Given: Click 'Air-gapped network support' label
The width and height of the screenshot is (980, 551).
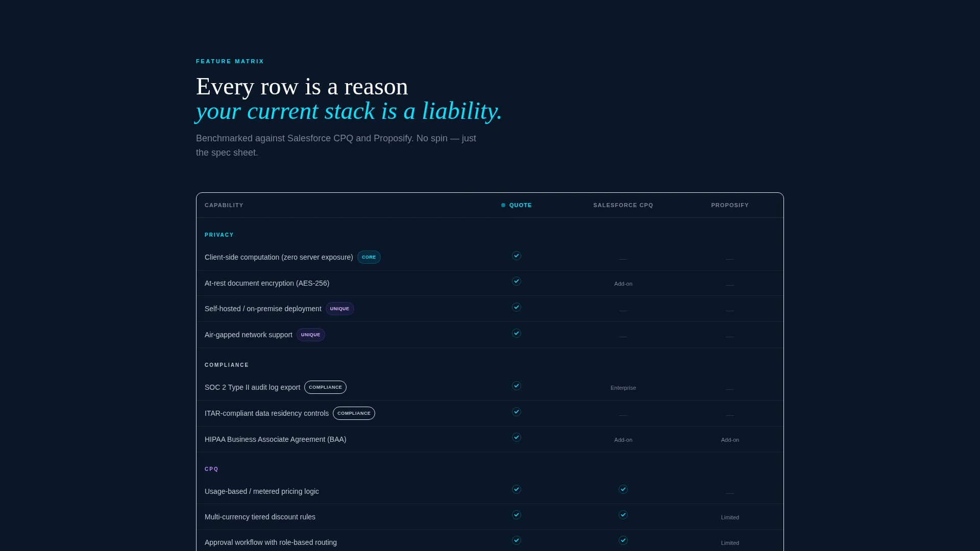Looking at the screenshot, I should coord(249,335).
